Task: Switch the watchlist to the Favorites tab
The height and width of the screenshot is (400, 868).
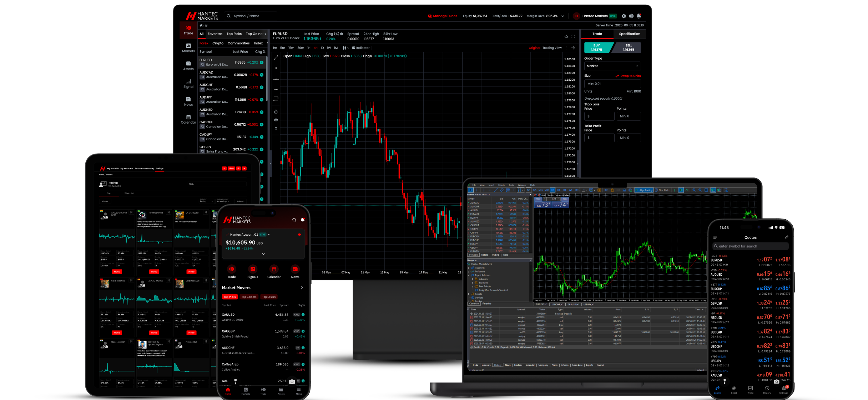Action: pos(215,34)
